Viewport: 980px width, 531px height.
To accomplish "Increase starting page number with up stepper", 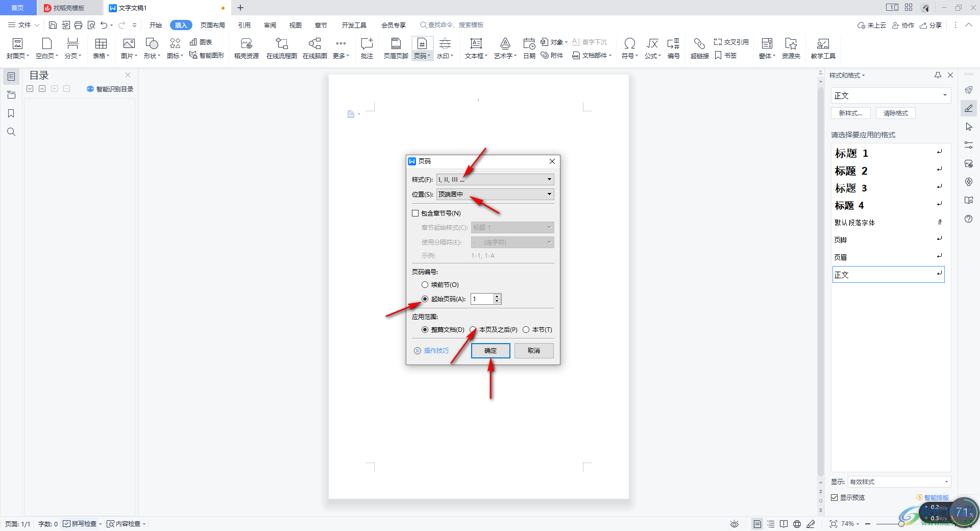I will pyautogui.click(x=497, y=297).
